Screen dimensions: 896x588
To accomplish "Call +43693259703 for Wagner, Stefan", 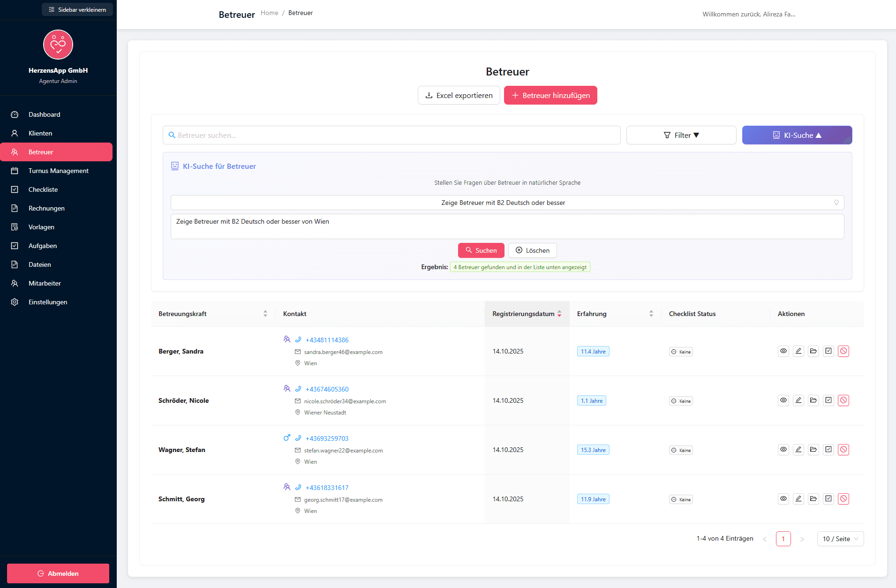I will pyautogui.click(x=327, y=438).
